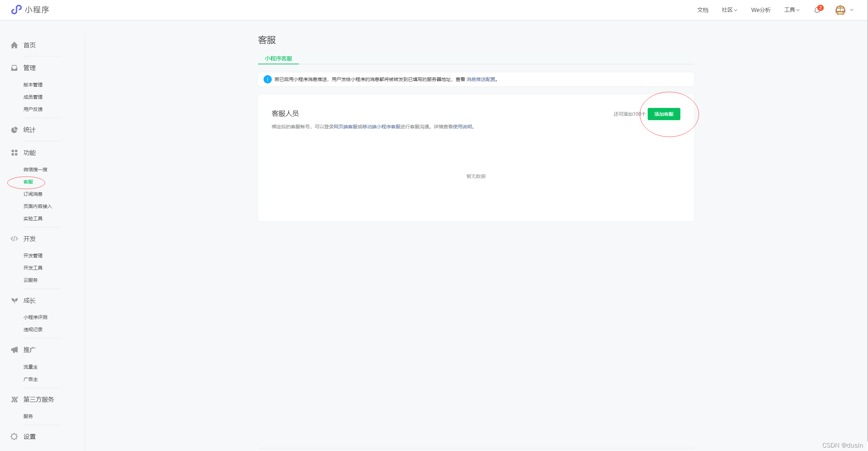This screenshot has width=868, height=451.
Task: Click the pie chart icon for 统计
Action: (14, 130)
